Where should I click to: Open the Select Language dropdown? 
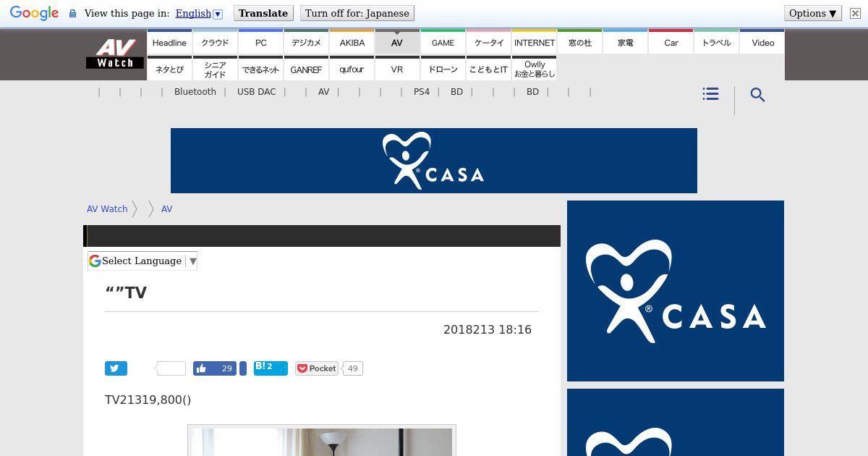pyautogui.click(x=142, y=261)
